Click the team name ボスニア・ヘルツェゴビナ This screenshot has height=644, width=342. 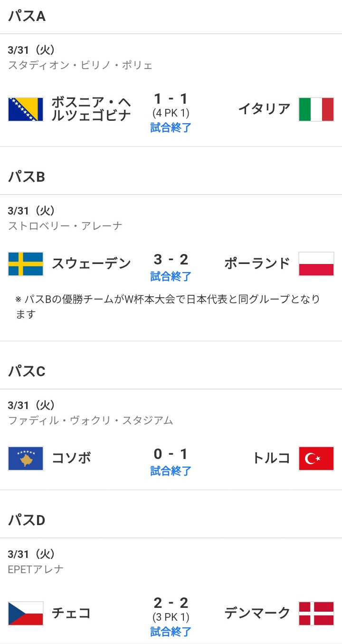91,109
